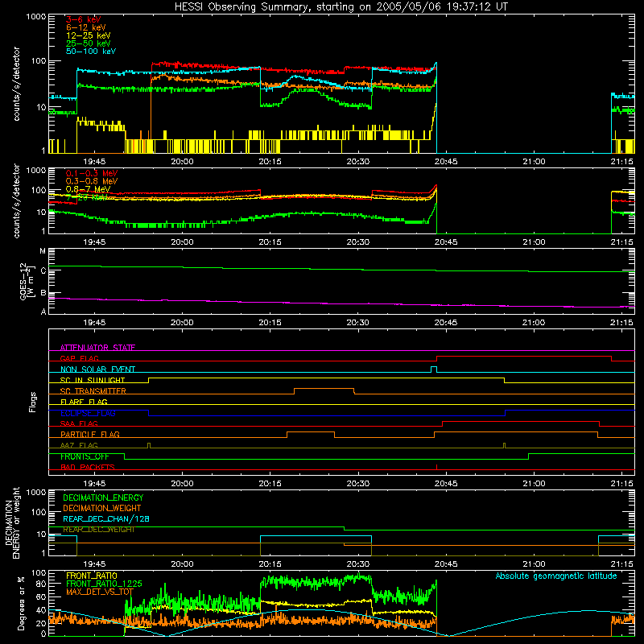
Task: Click the M class tick label in GOES panel
Action: pyautogui.click(x=43, y=251)
